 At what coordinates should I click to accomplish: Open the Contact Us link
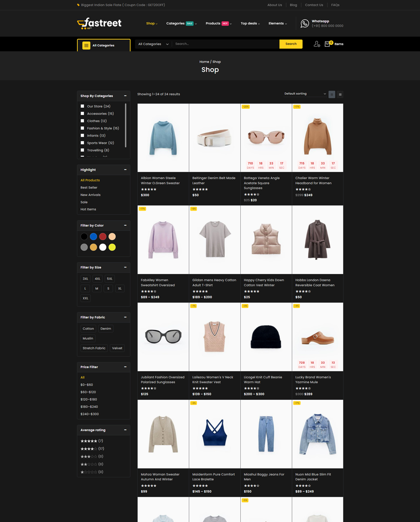[314, 5]
